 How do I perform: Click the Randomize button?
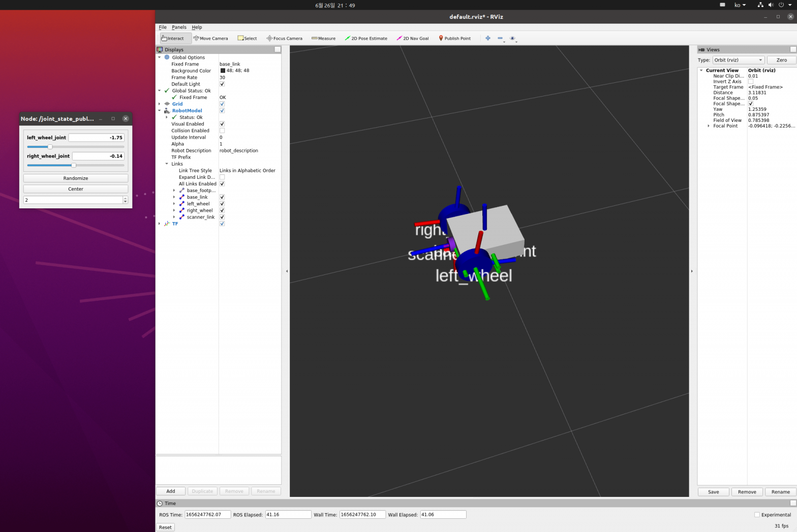[x=76, y=178]
